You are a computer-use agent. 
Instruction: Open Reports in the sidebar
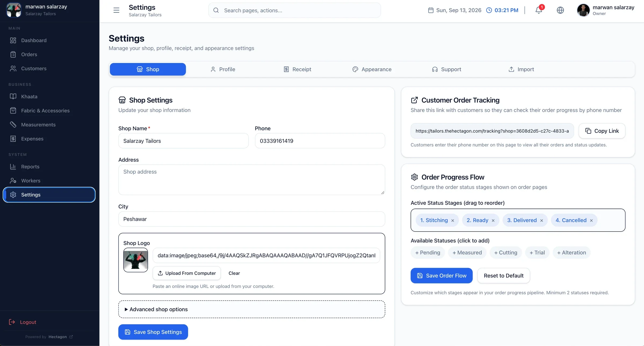[x=49, y=167]
